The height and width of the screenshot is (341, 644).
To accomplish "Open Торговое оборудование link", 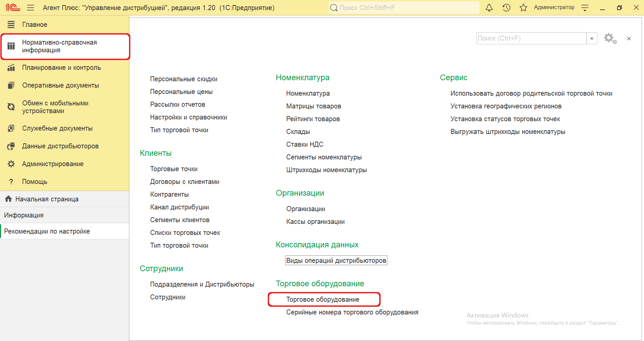I will [x=323, y=299].
